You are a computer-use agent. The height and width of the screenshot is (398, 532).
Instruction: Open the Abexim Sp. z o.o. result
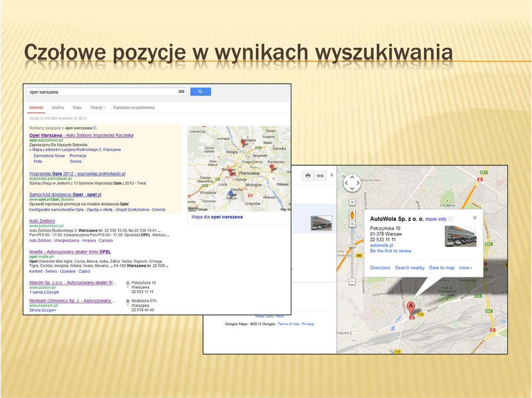[73, 283]
